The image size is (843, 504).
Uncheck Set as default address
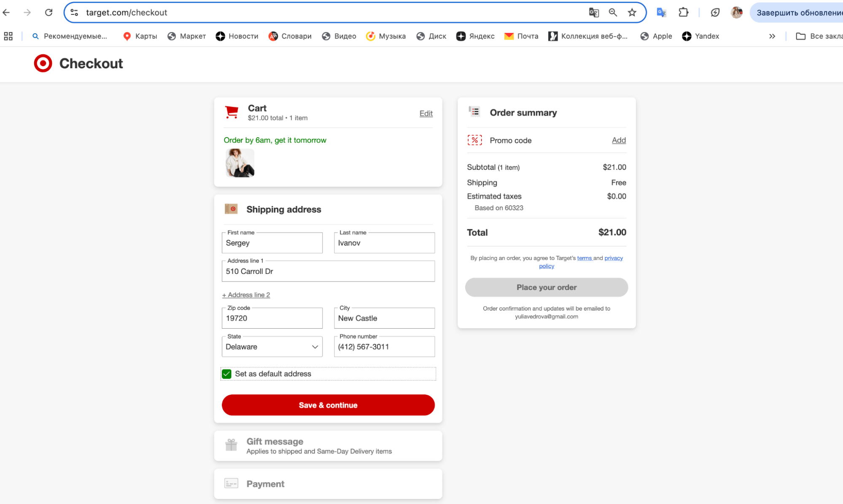pyautogui.click(x=227, y=374)
